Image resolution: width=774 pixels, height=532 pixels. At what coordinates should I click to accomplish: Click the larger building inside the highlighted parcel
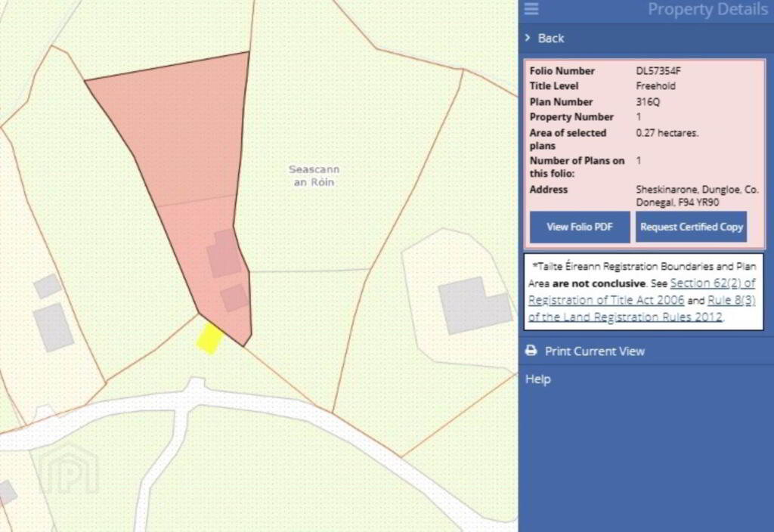[224, 255]
